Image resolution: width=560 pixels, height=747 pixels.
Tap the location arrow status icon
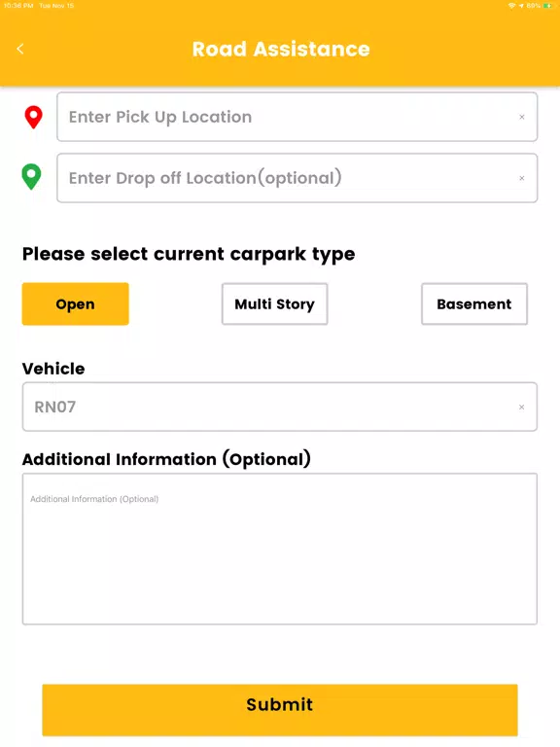tap(521, 6)
